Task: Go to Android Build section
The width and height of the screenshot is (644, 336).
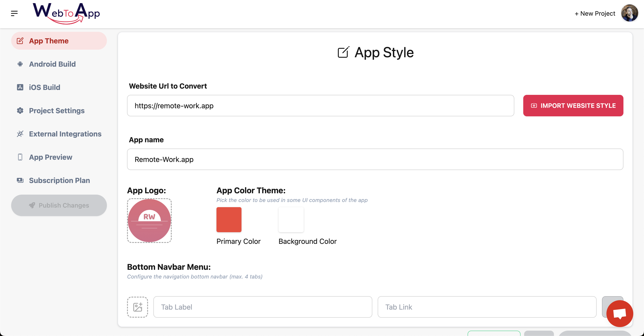Action: tap(59, 64)
